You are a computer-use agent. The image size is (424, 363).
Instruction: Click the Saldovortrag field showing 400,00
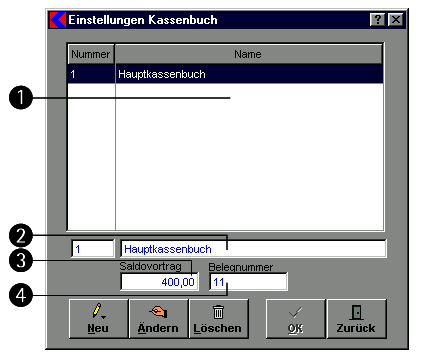click(159, 282)
